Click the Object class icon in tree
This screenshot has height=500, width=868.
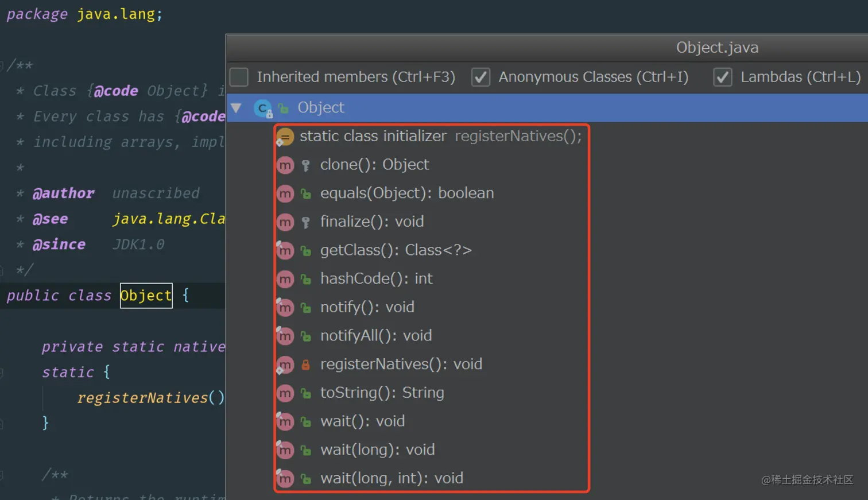pos(263,108)
